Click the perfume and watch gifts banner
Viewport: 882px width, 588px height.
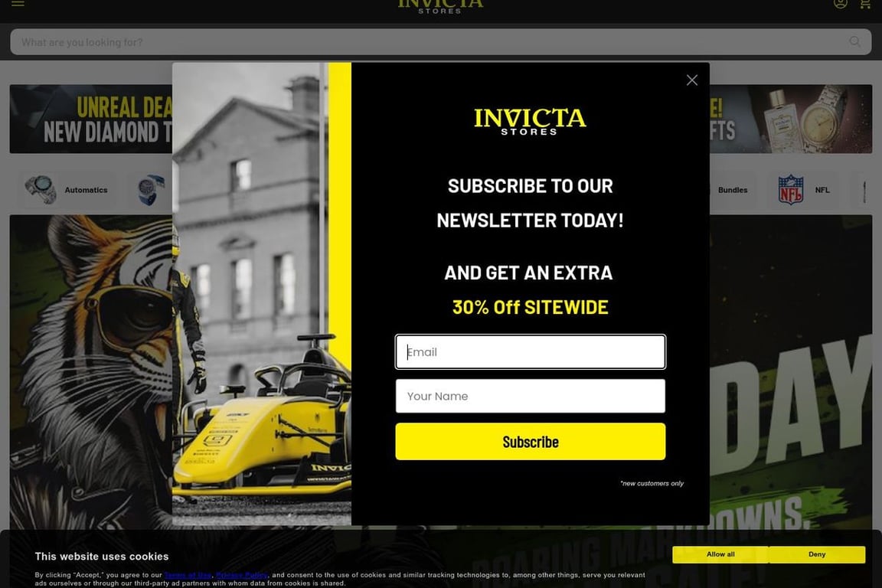tap(796, 119)
